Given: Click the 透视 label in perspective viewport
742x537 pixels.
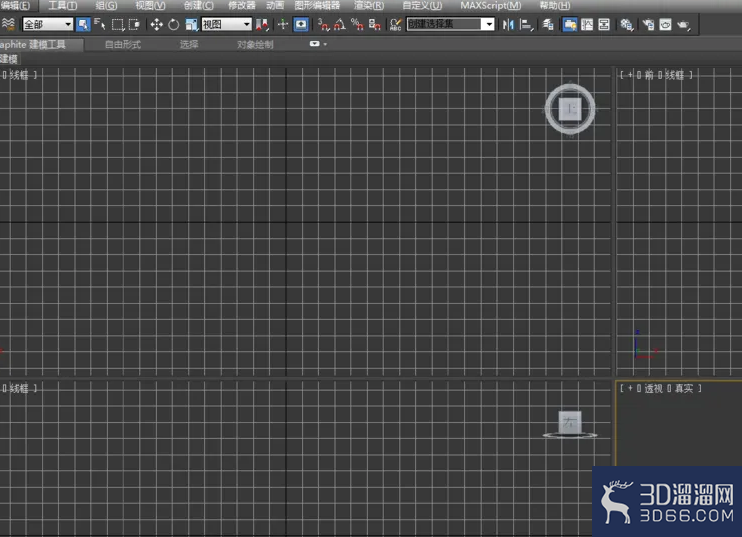Looking at the screenshot, I should coord(654,388).
